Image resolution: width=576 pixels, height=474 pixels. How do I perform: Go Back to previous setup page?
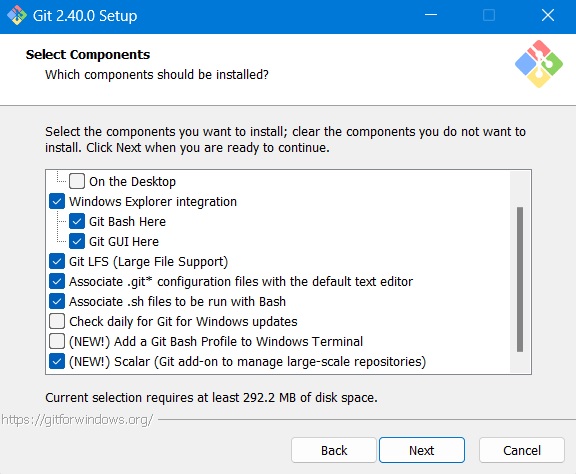(334, 450)
